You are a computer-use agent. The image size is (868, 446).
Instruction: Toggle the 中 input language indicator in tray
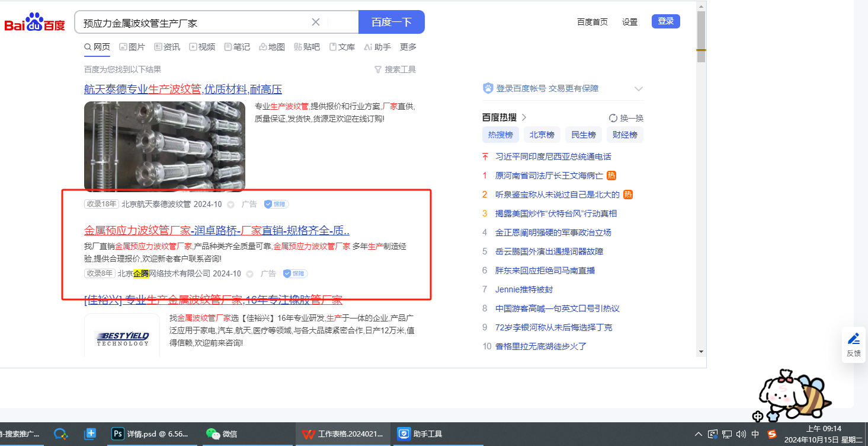pos(755,434)
